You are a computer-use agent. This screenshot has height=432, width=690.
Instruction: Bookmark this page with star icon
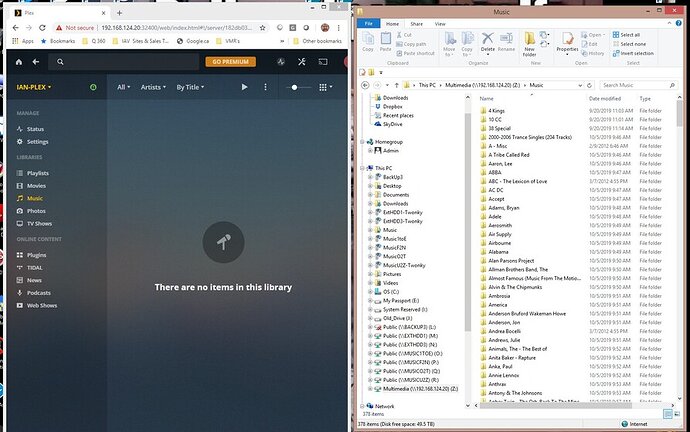(x=263, y=28)
